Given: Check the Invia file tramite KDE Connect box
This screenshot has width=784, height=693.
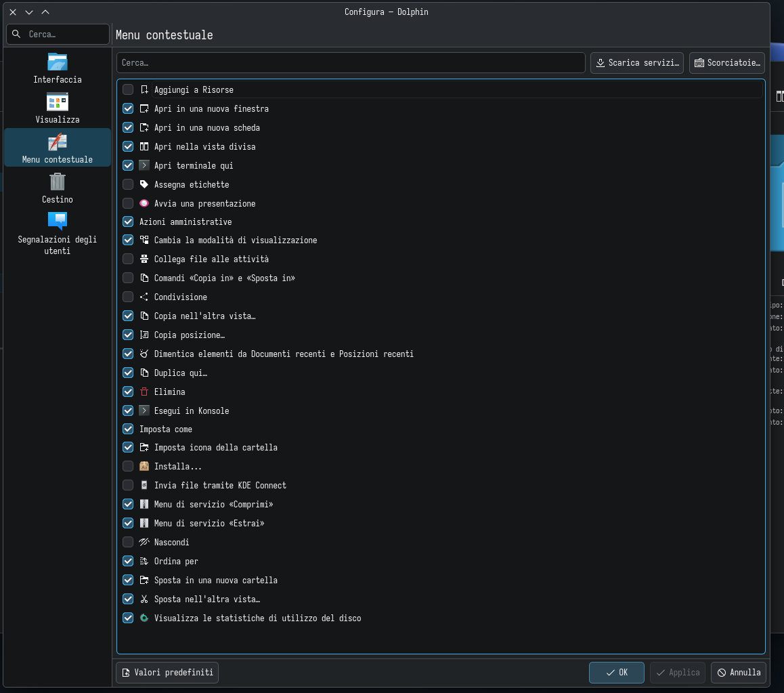Looking at the screenshot, I should (128, 485).
